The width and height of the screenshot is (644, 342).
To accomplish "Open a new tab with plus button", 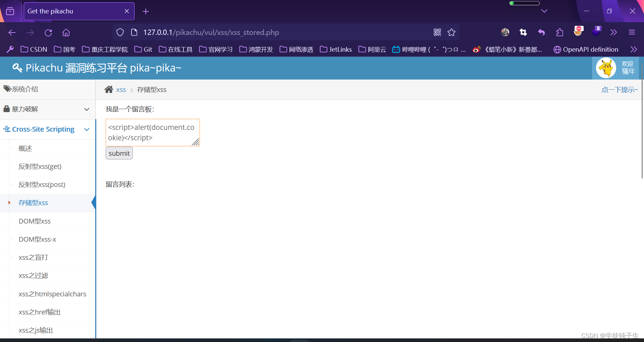I will (146, 11).
